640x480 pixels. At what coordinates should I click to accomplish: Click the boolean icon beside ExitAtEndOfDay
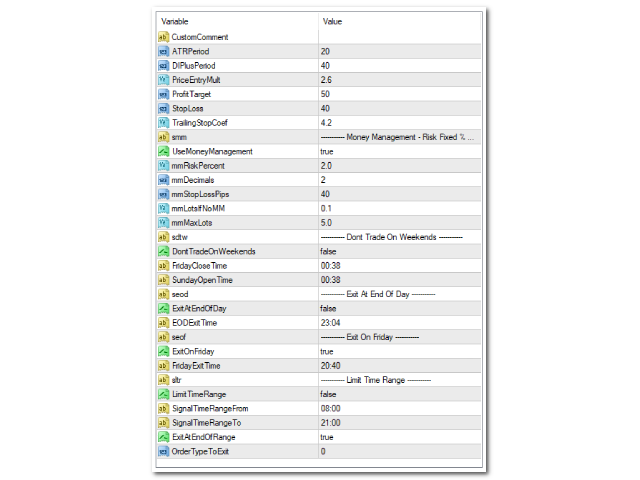click(163, 309)
